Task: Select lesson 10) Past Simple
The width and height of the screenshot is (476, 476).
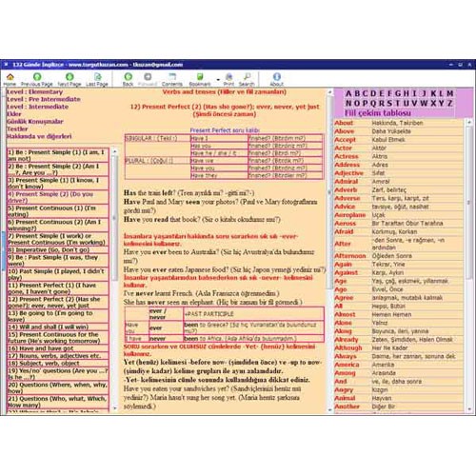Action: click(x=57, y=274)
